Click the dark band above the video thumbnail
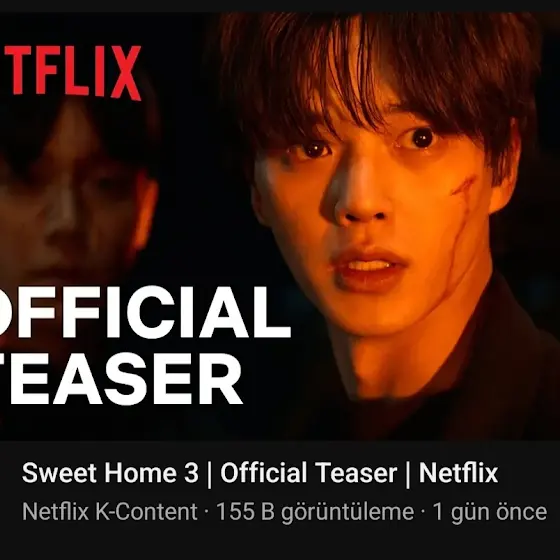 [x=280, y=6]
